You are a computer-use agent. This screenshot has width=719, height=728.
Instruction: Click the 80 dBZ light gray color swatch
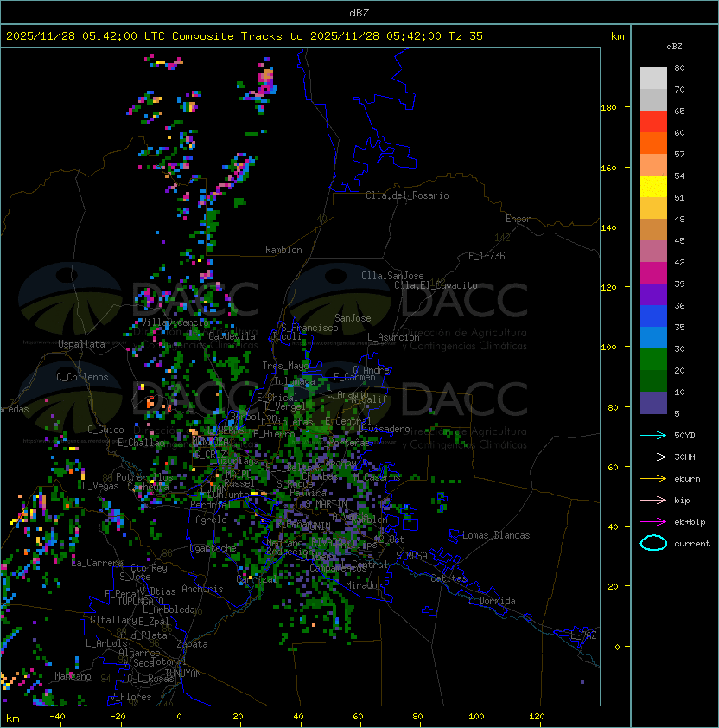point(653,79)
